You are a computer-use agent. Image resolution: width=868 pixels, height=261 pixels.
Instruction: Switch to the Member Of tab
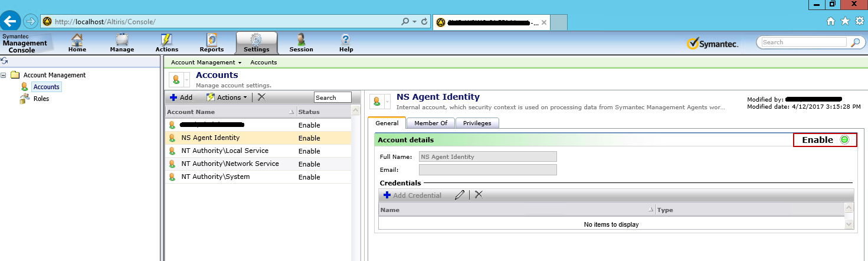[x=431, y=123]
